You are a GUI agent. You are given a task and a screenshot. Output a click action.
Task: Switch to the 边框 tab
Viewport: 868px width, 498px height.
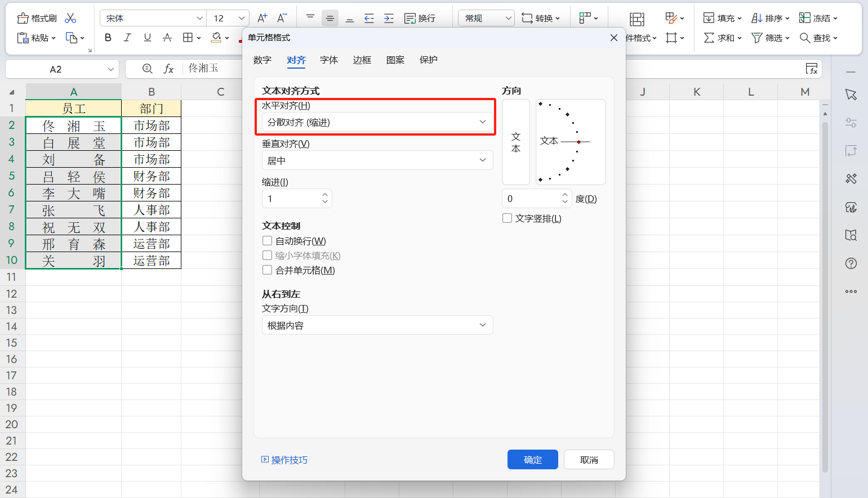362,60
